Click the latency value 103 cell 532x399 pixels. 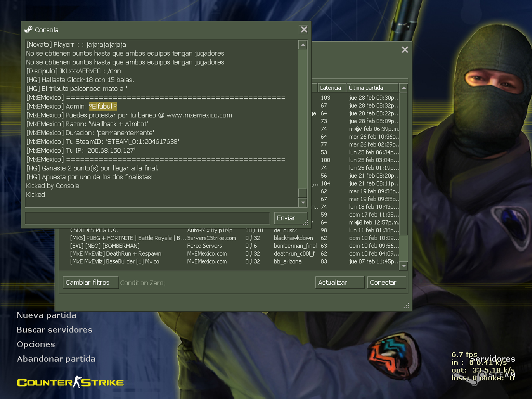325,98
